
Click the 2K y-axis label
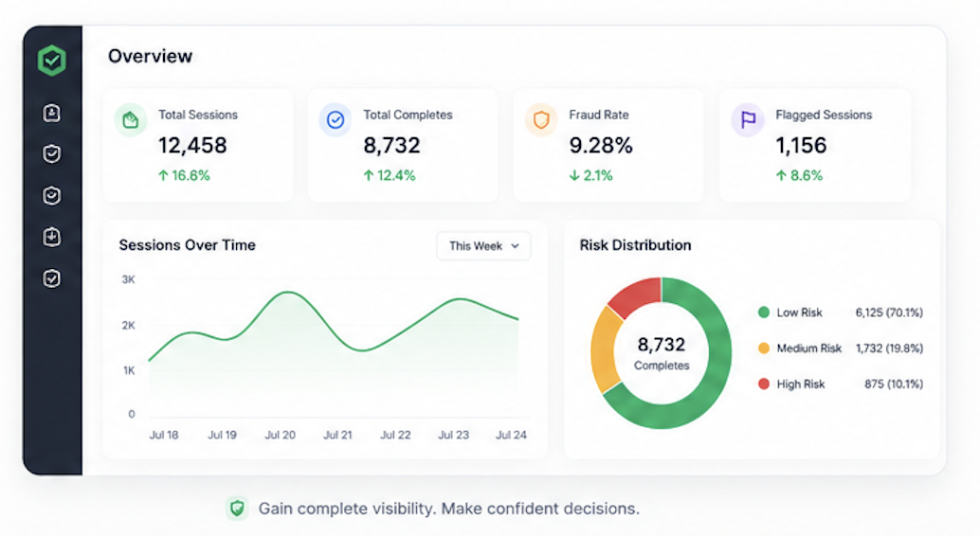tap(128, 325)
